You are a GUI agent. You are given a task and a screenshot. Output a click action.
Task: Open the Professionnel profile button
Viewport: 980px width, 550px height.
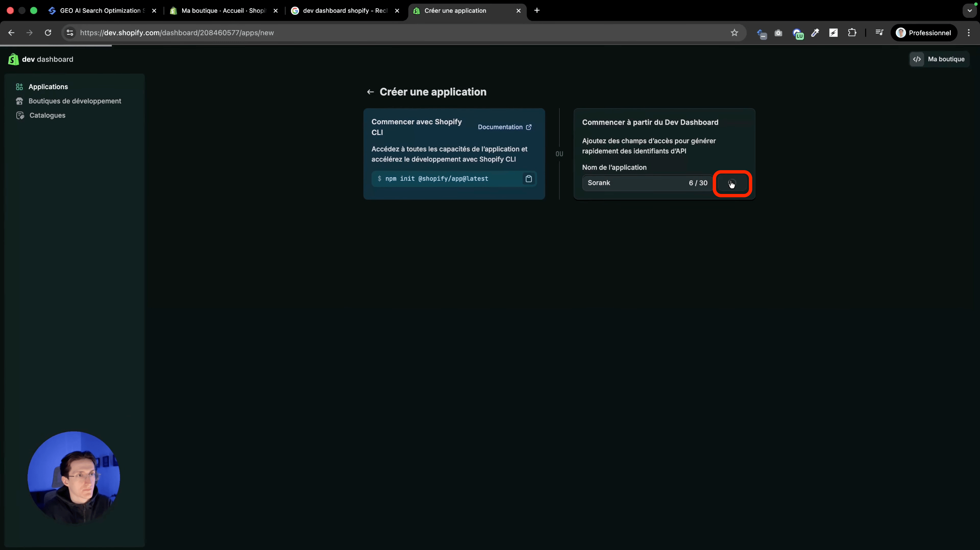pos(924,33)
